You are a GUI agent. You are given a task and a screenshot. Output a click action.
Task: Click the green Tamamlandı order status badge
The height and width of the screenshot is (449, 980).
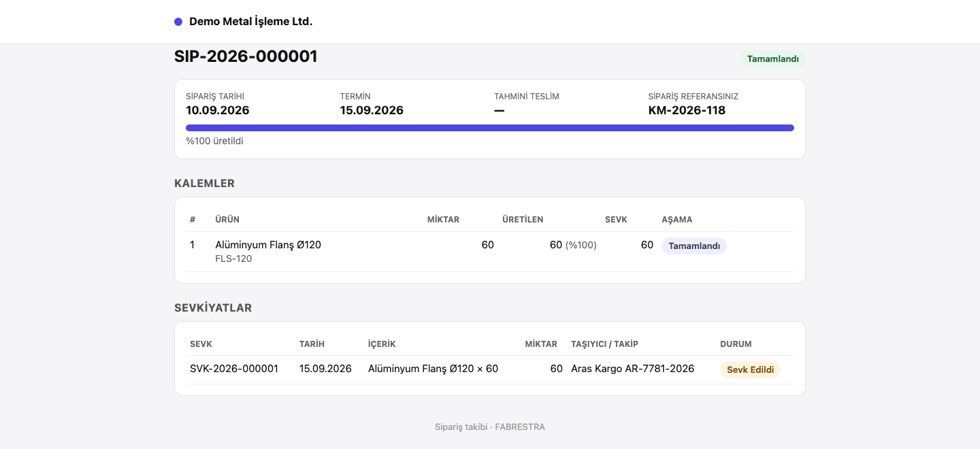click(x=773, y=59)
